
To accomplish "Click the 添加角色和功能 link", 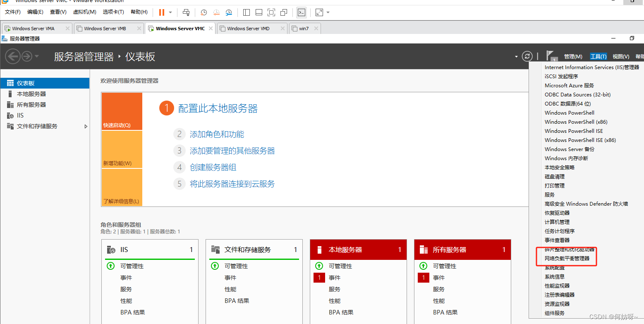I will pos(217,134).
